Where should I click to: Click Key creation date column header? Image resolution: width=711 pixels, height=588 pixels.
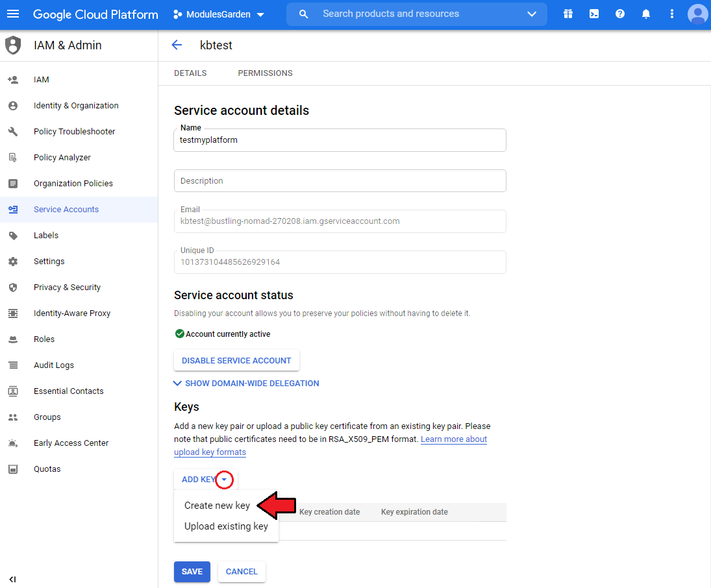point(330,512)
